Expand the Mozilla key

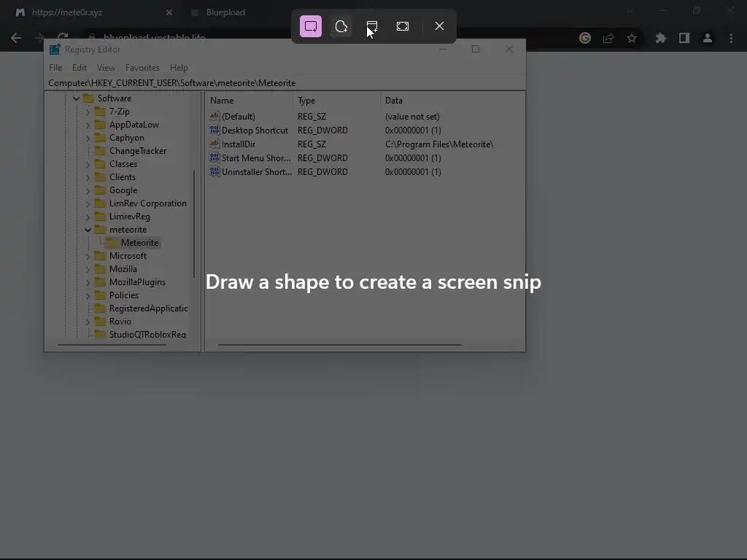[x=88, y=269]
